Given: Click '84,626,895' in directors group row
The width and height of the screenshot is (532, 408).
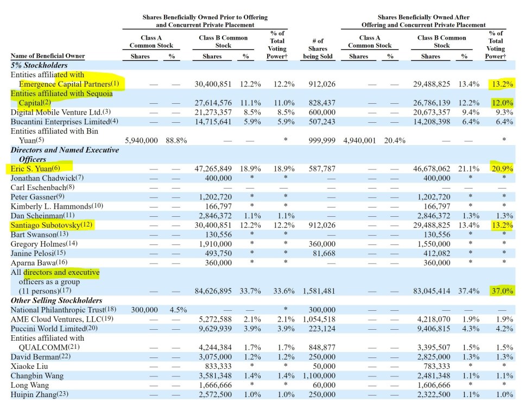Looking at the screenshot, I should [213, 291].
